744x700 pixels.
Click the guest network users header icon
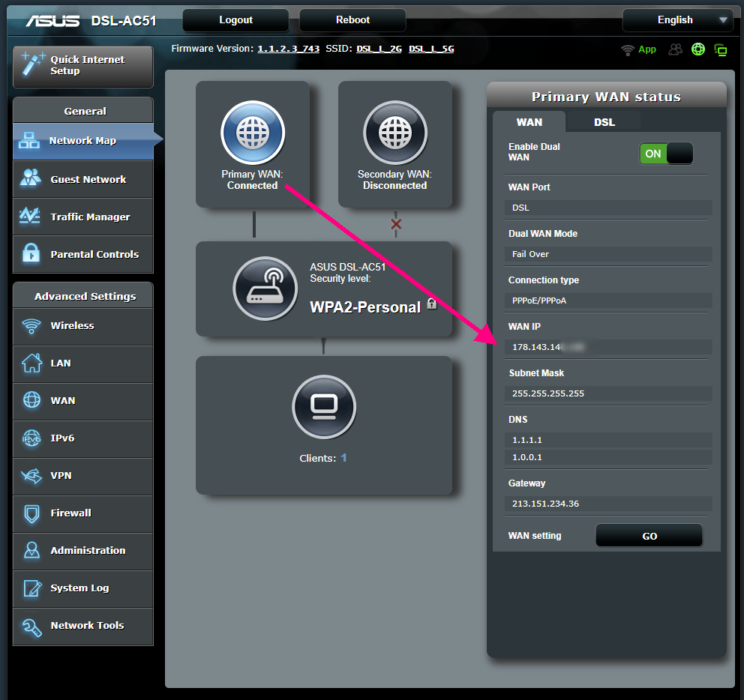tap(675, 49)
